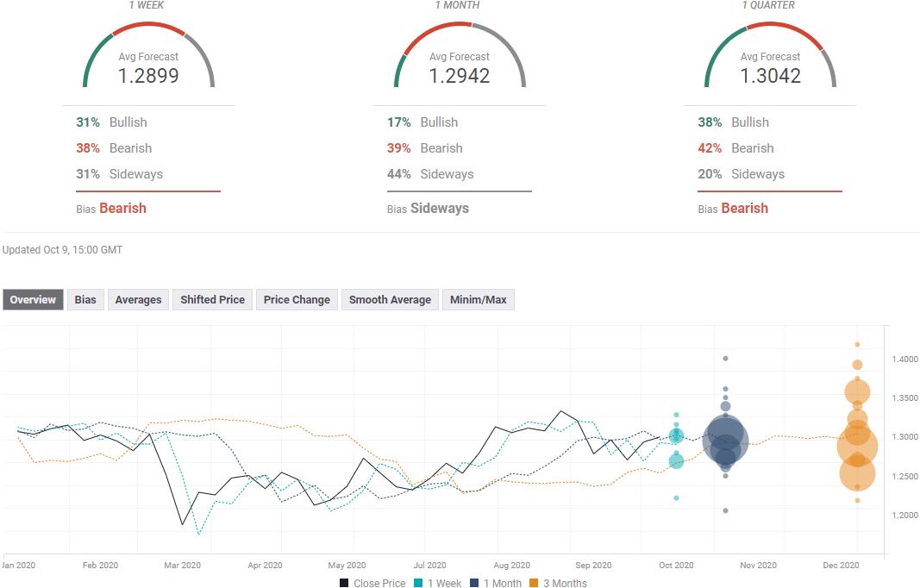Screen dimensions: 920x588
Task: Click 39% Bearish in monthly panel
Action: point(425,148)
